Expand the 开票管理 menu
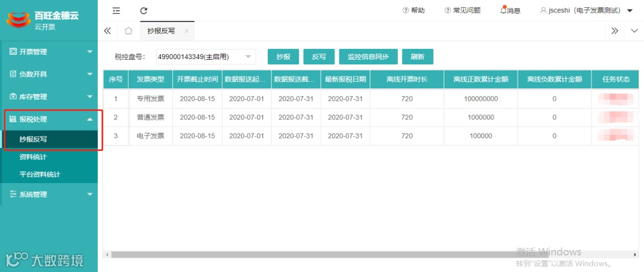 pyautogui.click(x=49, y=52)
